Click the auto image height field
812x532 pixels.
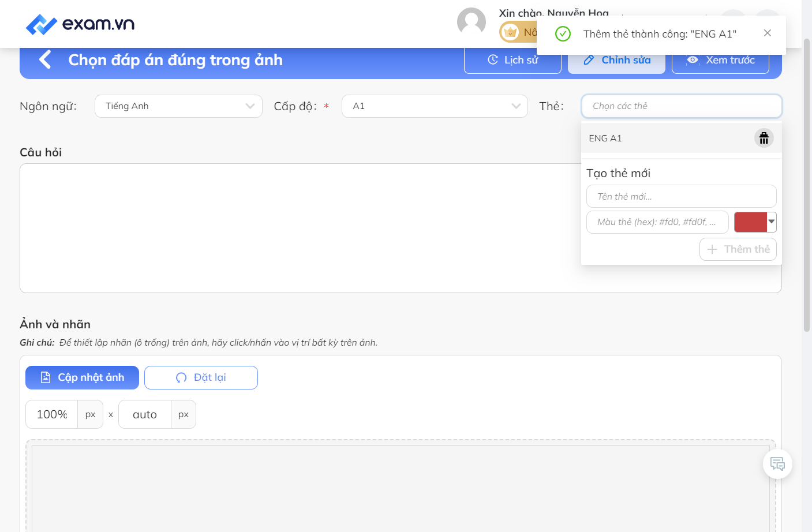(x=145, y=414)
